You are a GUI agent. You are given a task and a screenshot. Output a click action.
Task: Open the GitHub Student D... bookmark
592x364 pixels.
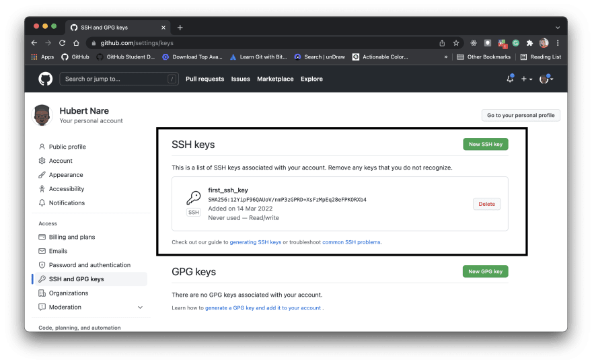[x=126, y=57]
